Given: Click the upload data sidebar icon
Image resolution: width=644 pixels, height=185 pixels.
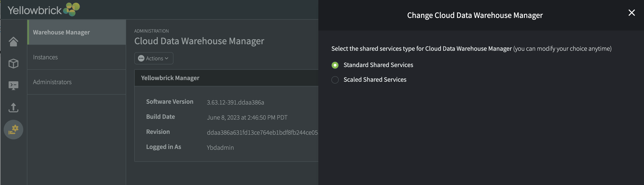Looking at the screenshot, I should [13, 108].
